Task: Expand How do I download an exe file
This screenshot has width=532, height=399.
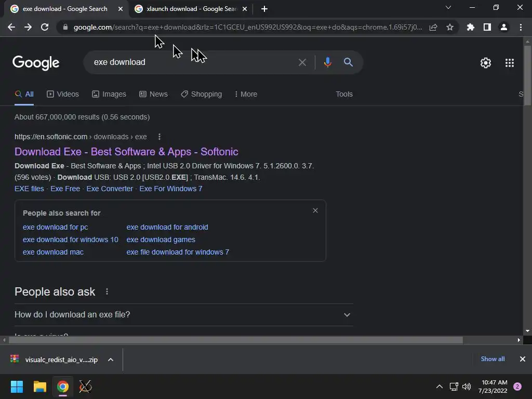Action: point(183,315)
